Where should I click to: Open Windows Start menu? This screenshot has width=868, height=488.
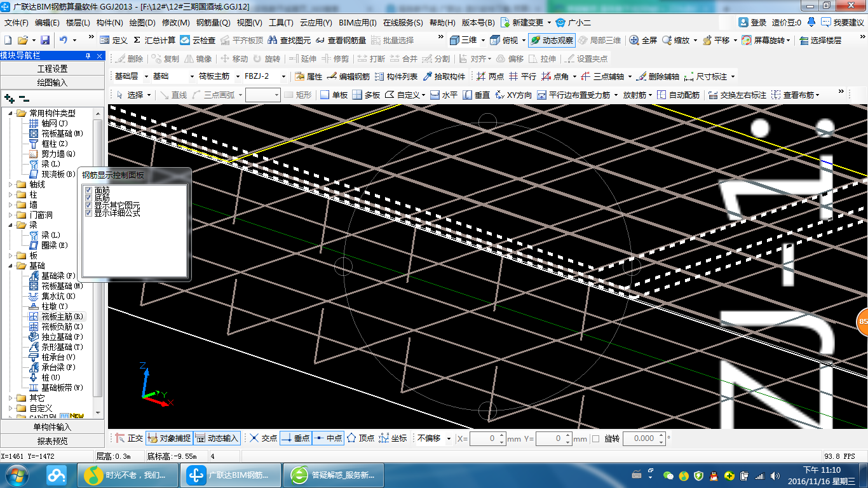click(x=16, y=475)
